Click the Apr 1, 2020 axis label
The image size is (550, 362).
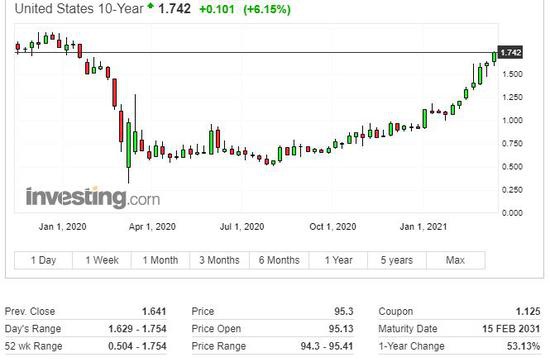(x=152, y=227)
